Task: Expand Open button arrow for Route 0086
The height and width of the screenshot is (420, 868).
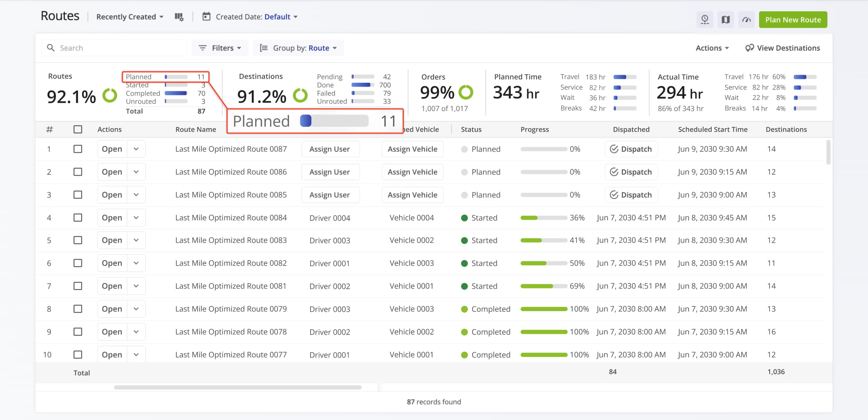Action: pyautogui.click(x=136, y=172)
